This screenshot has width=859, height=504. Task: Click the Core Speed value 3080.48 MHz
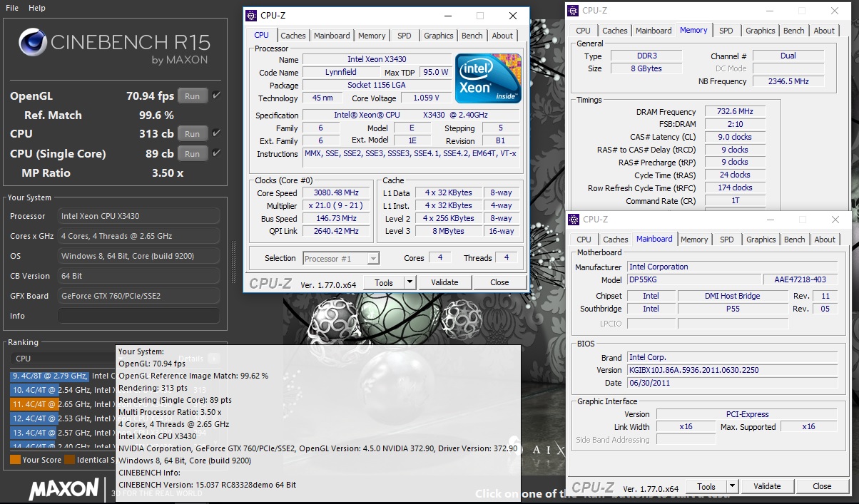coord(336,193)
